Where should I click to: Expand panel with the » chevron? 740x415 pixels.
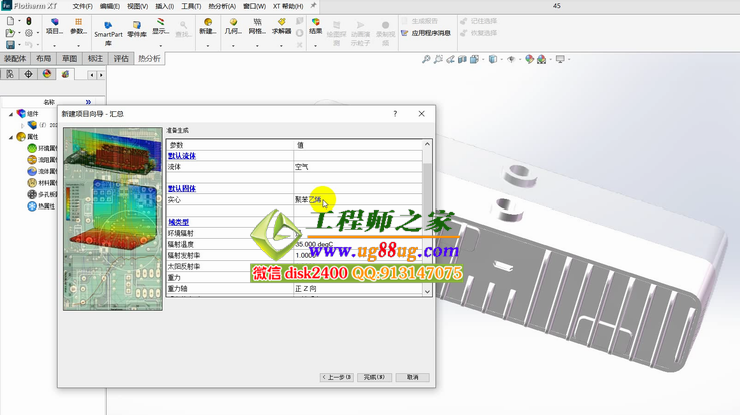click(x=88, y=102)
